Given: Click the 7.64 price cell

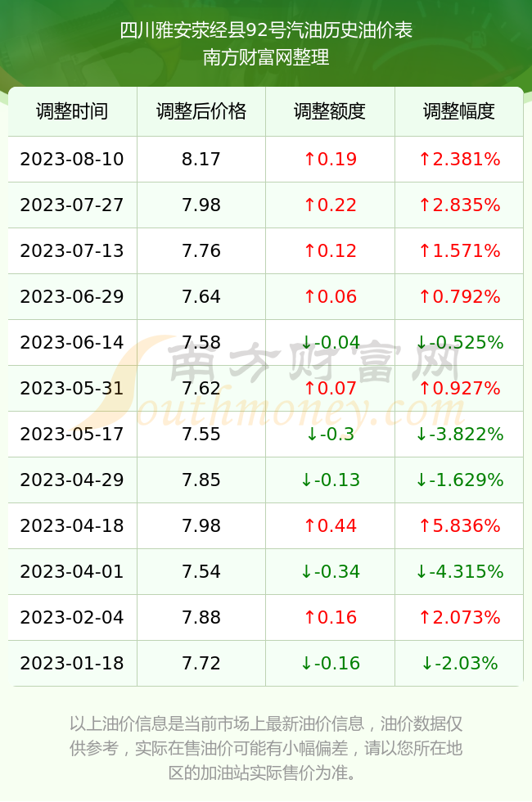Looking at the screenshot, I should click(201, 296).
